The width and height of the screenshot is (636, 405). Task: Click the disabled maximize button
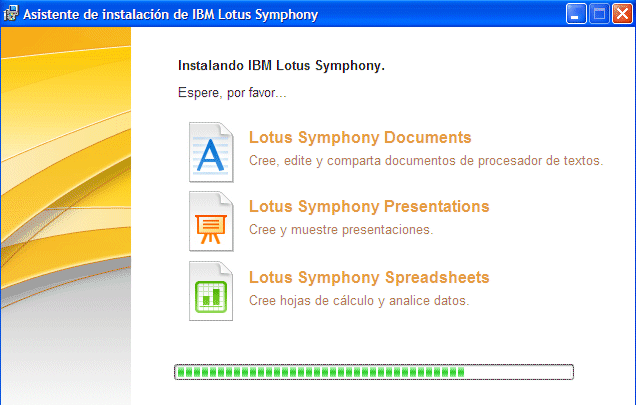click(x=599, y=14)
